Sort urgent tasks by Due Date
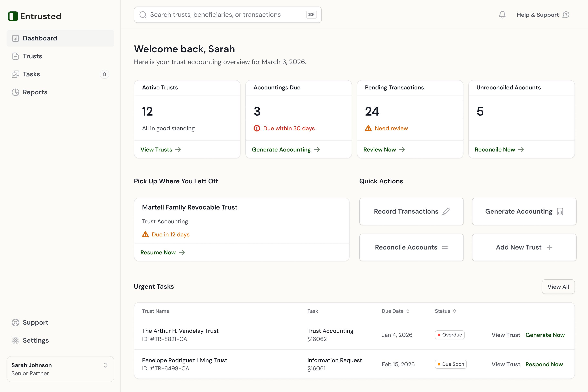Image resolution: width=588 pixels, height=392 pixels. [408, 311]
